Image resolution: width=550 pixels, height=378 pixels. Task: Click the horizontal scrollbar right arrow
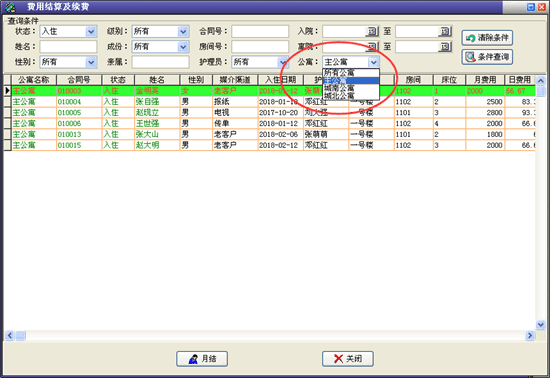coord(530,336)
